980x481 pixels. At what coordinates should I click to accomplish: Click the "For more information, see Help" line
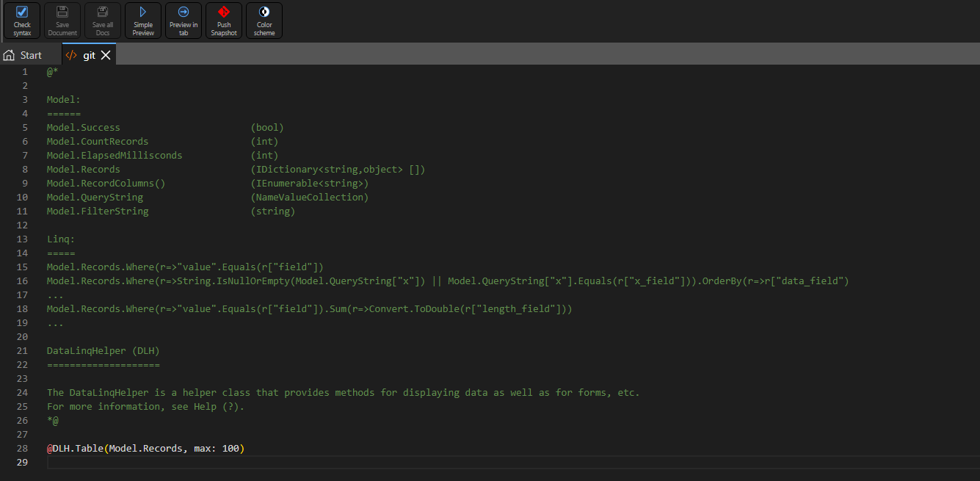[145, 406]
